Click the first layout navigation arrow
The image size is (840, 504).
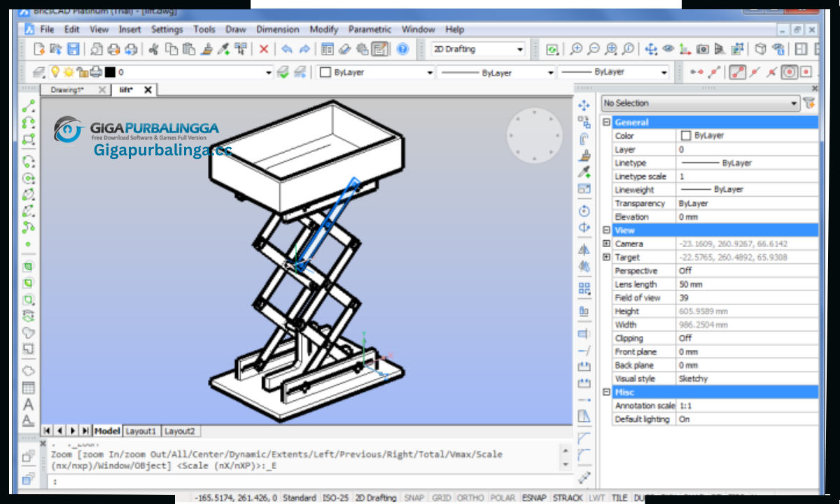pos(47,430)
